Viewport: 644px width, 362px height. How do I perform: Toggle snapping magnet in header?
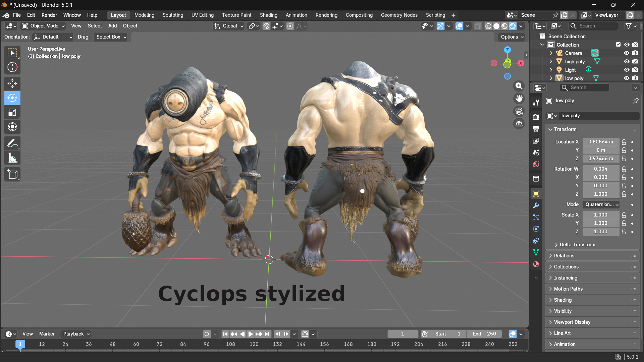point(266,26)
